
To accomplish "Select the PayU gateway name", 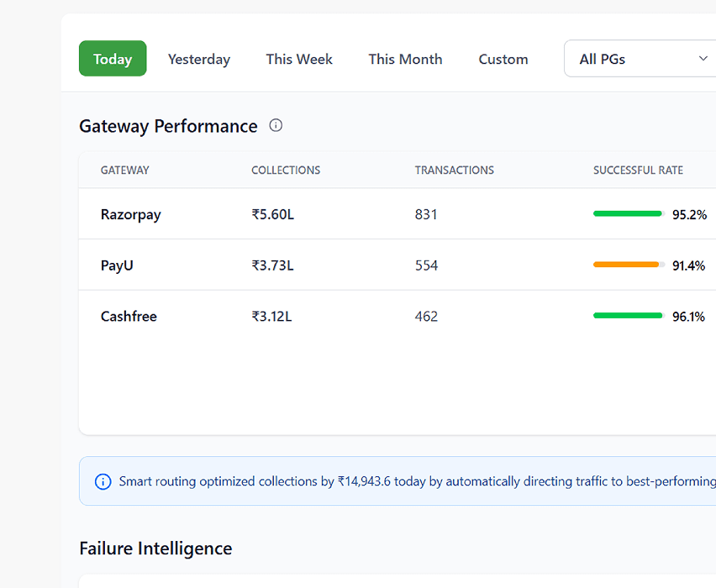I will pos(117,265).
